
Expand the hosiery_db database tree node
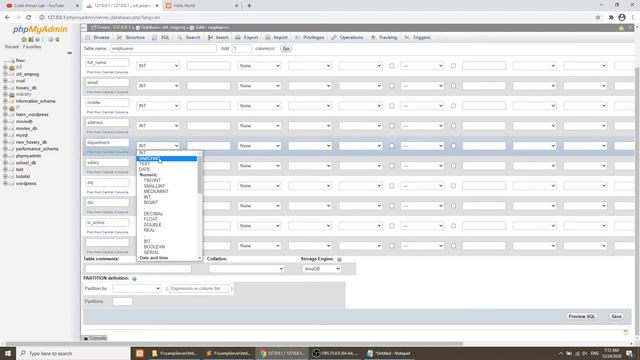pyautogui.click(x=5, y=88)
